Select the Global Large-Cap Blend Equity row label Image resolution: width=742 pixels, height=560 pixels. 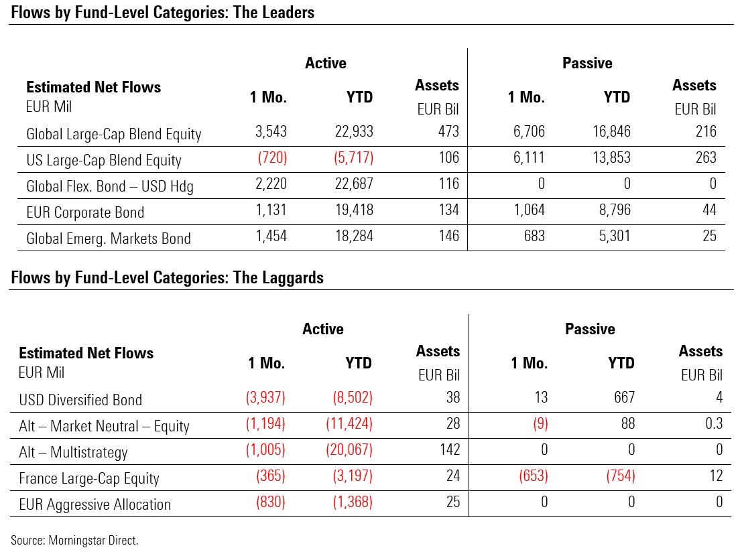coord(113,134)
